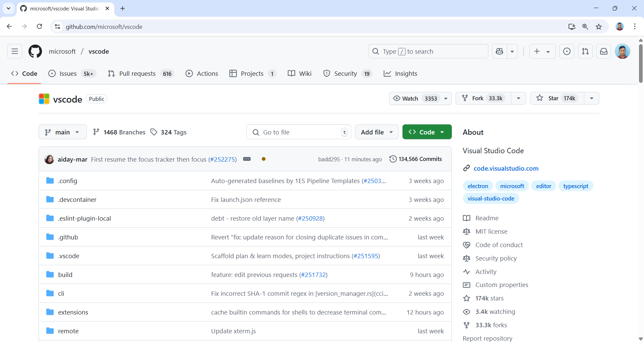Switch to the Insights tab
This screenshot has width=644, height=342.
[400, 73]
